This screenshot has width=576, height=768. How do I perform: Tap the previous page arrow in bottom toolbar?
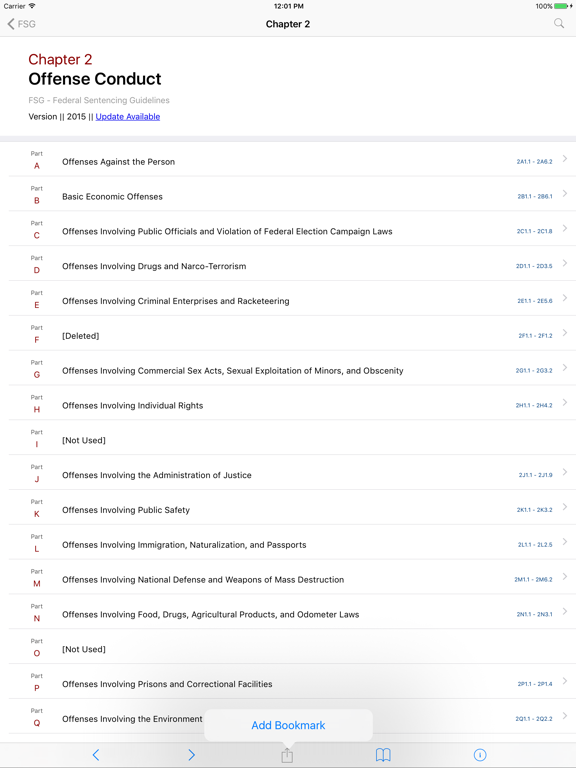(x=96, y=755)
